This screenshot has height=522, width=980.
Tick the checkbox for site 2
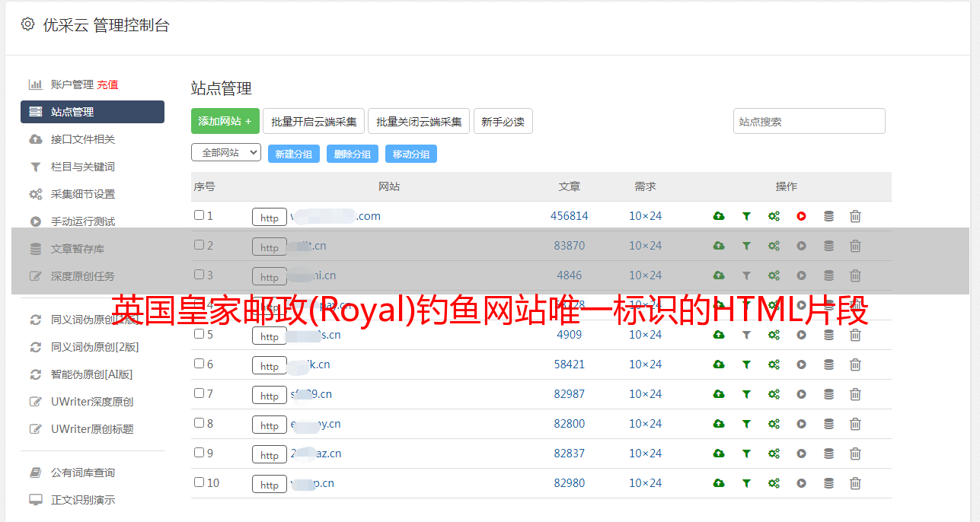pyautogui.click(x=199, y=245)
